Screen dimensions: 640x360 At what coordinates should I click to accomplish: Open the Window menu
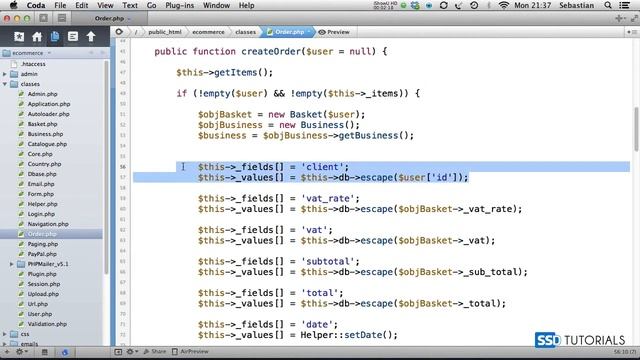click(x=216, y=5)
